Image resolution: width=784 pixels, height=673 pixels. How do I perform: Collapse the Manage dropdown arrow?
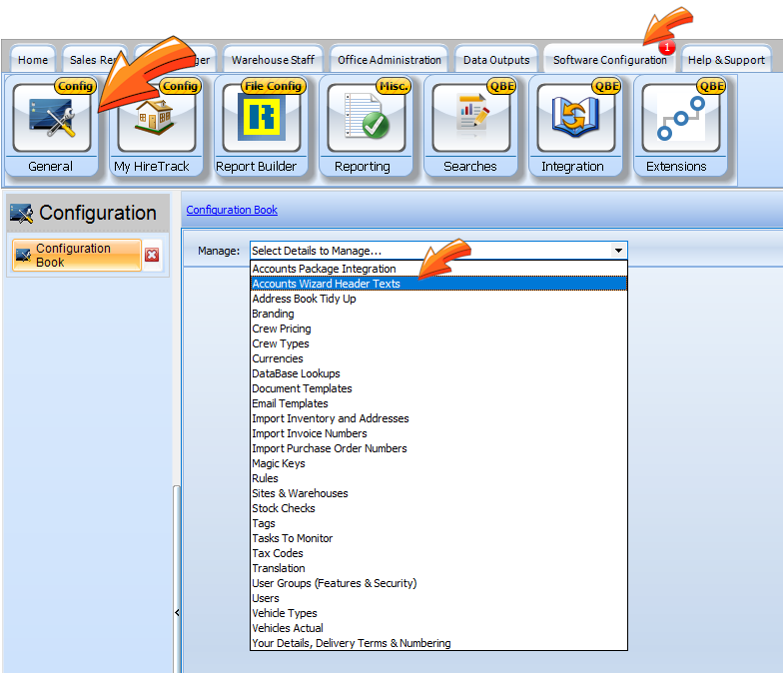(x=618, y=251)
